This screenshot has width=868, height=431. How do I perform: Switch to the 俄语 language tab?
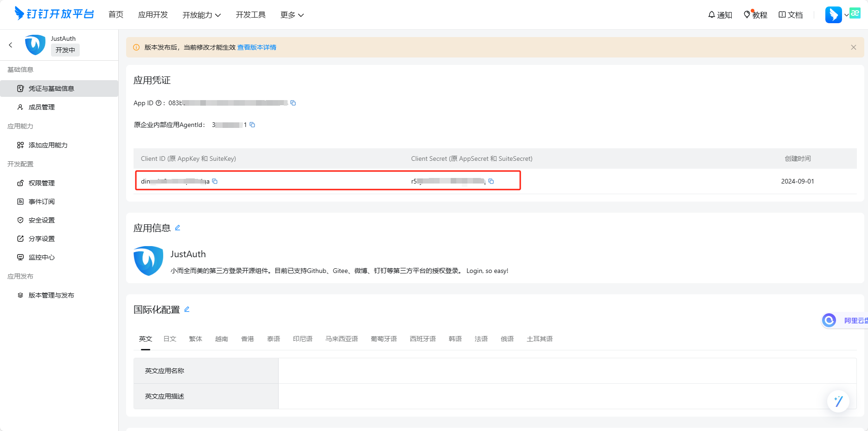coord(507,339)
